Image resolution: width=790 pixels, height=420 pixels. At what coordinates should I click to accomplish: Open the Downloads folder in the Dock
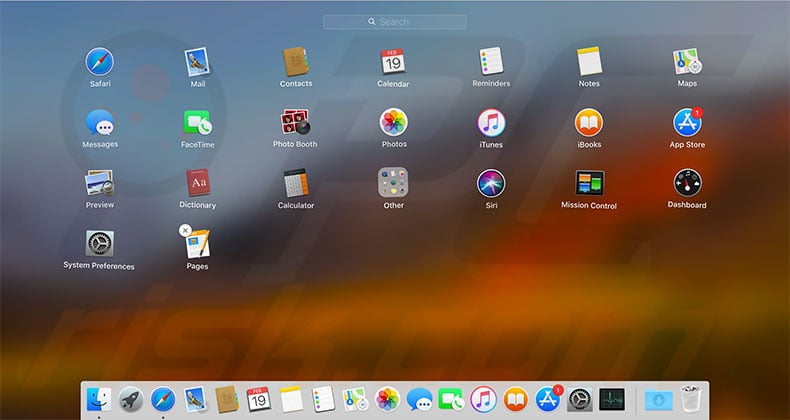(659, 400)
